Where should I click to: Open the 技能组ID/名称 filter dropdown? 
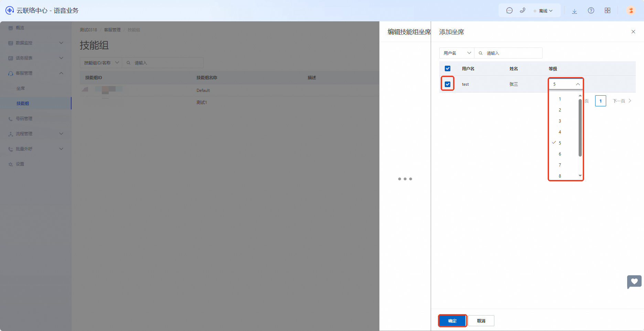(101, 63)
